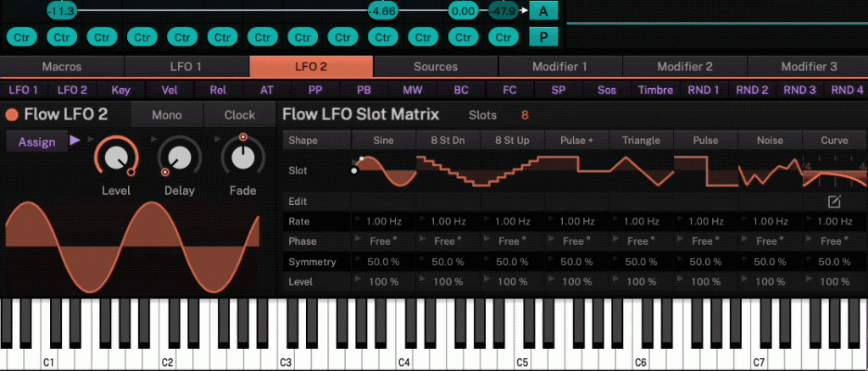Screen dimensions: 868x371
Task: Click the Slots count value 8
Action: 525,115
